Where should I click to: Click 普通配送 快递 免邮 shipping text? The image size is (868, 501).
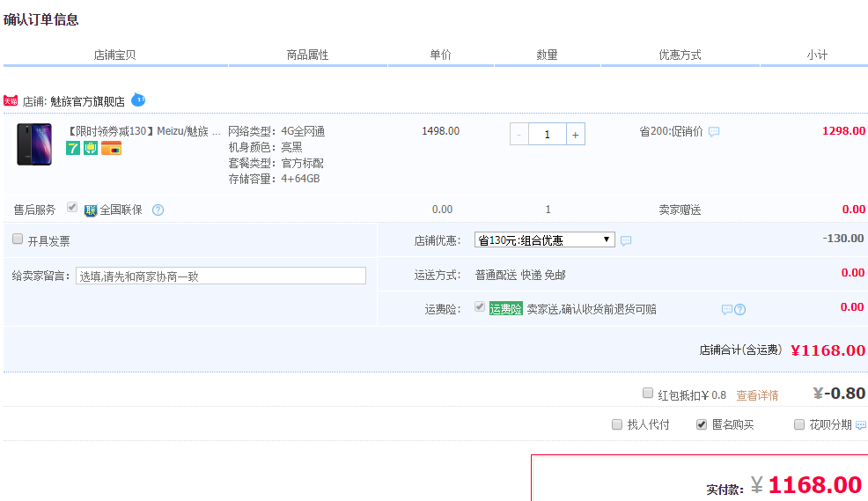pyautogui.click(x=520, y=275)
